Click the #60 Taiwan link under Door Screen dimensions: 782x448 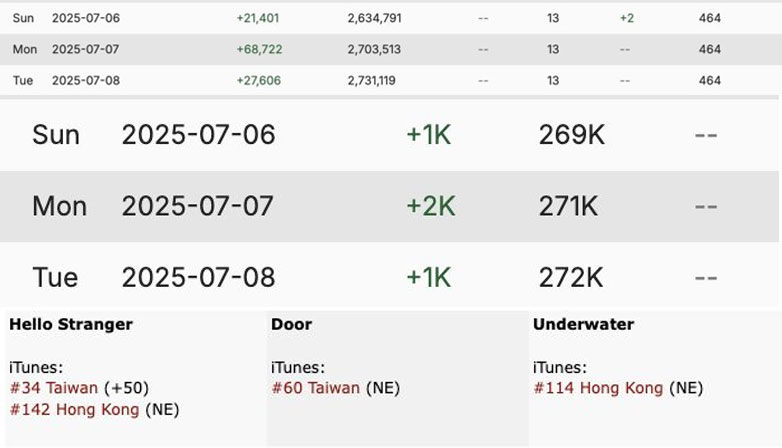[315, 388]
